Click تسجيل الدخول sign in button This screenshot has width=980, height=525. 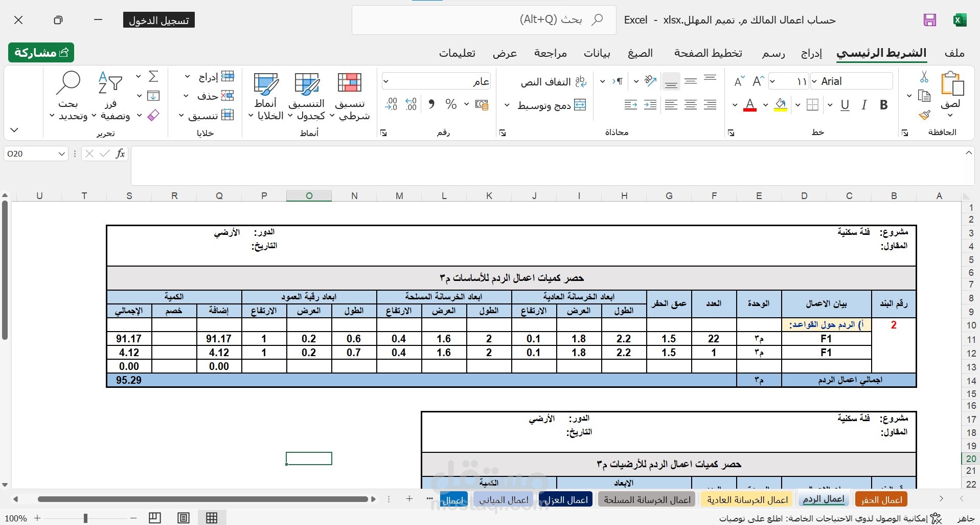[159, 20]
